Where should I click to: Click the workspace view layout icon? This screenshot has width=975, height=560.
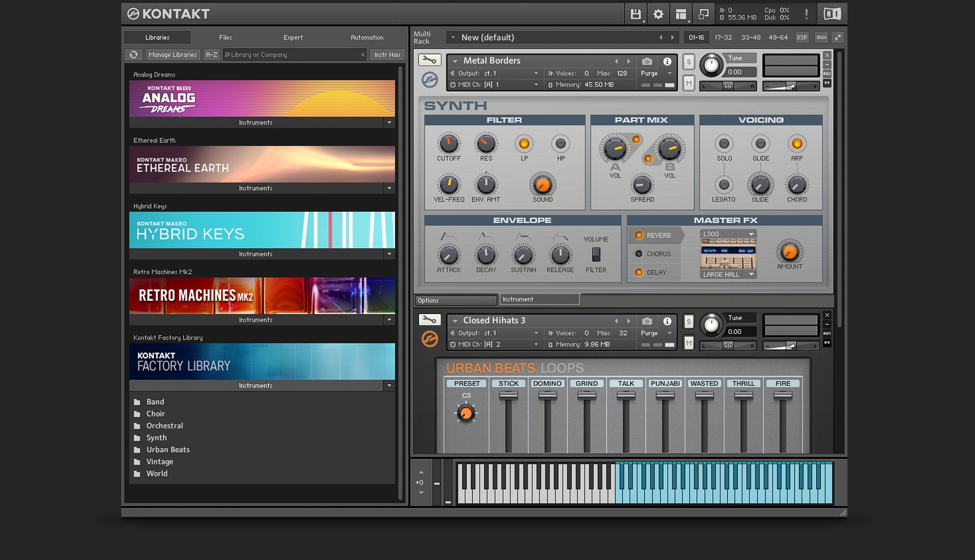pos(680,14)
